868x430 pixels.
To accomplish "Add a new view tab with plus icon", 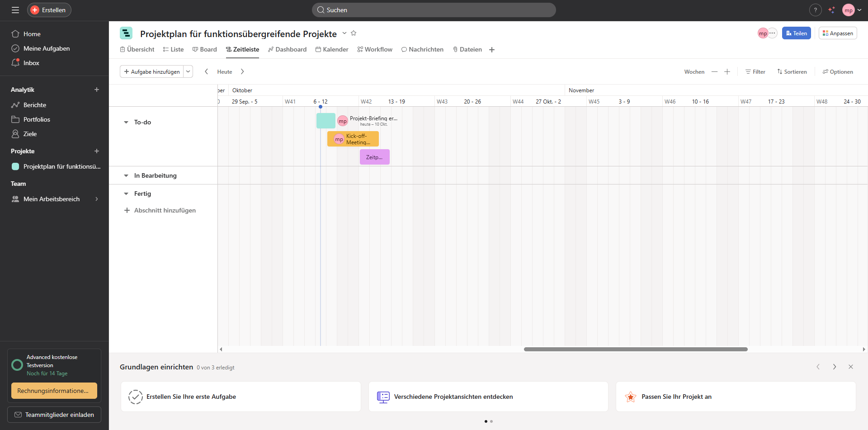I will coord(492,50).
